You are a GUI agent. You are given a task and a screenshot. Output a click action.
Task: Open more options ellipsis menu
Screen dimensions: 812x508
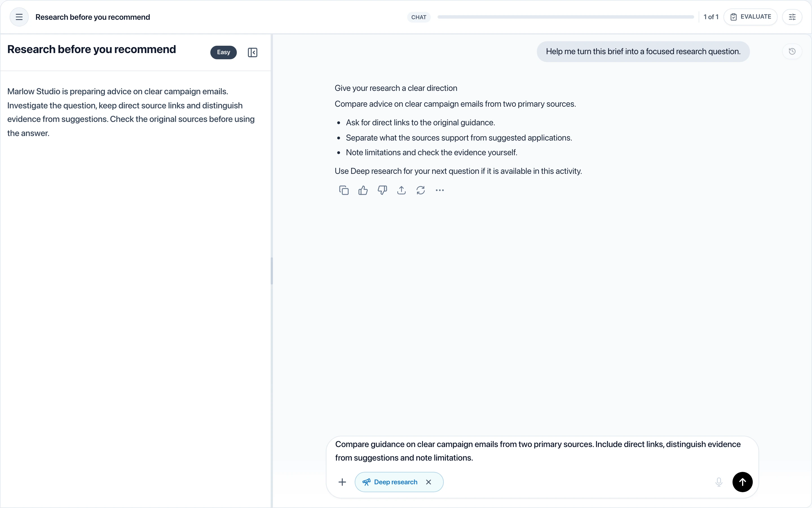point(440,190)
